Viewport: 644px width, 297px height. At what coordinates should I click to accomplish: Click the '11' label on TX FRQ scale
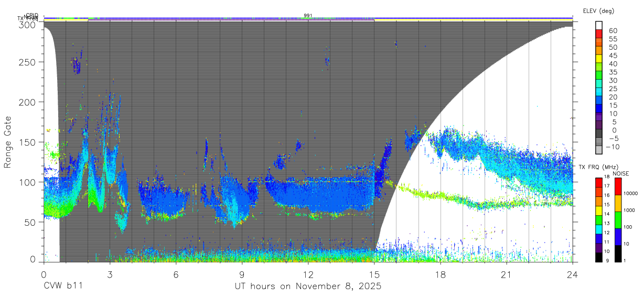pos(607,242)
